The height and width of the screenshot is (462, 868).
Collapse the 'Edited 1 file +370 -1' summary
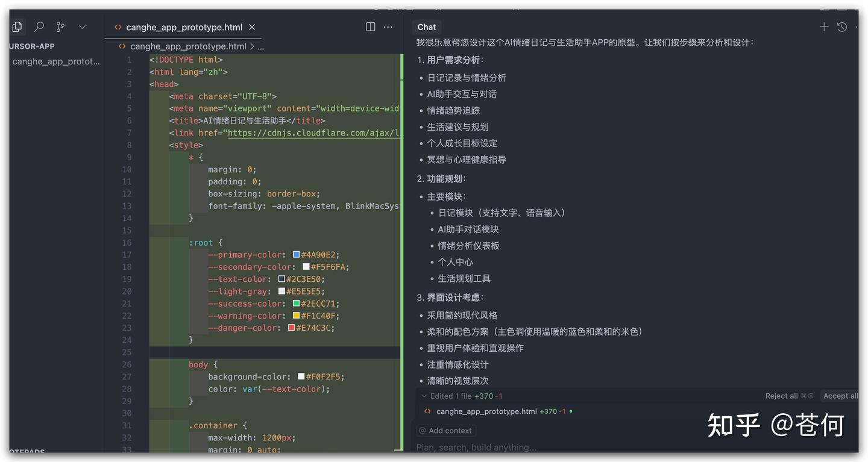(x=422, y=396)
